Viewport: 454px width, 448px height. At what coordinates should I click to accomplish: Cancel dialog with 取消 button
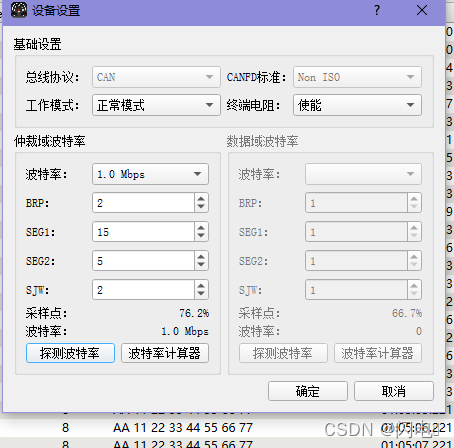(394, 391)
